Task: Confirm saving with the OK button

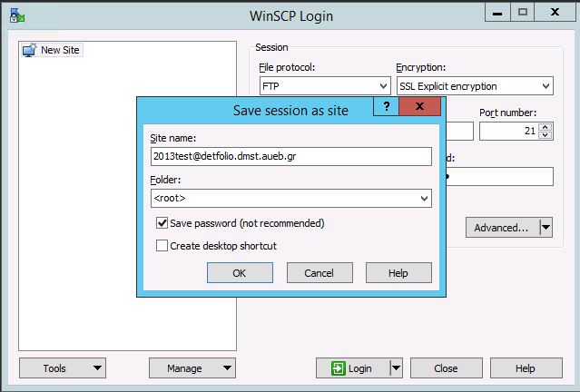Action: point(240,272)
